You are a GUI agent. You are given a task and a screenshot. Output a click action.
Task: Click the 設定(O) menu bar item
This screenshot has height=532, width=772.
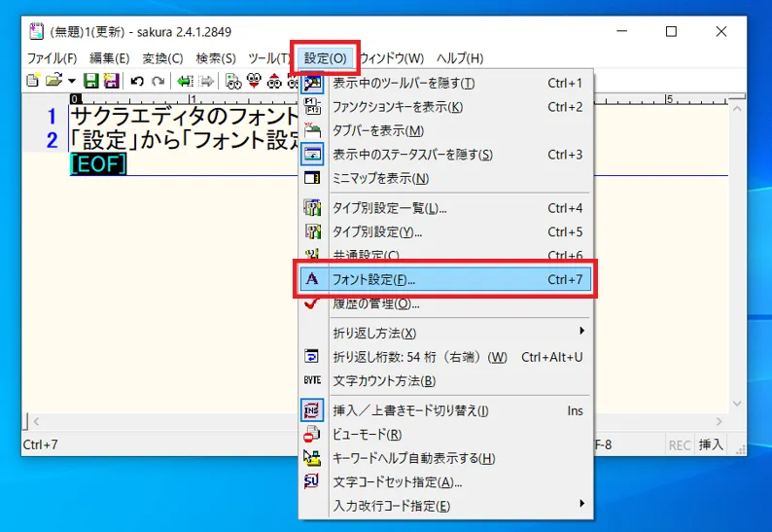pyautogui.click(x=325, y=58)
